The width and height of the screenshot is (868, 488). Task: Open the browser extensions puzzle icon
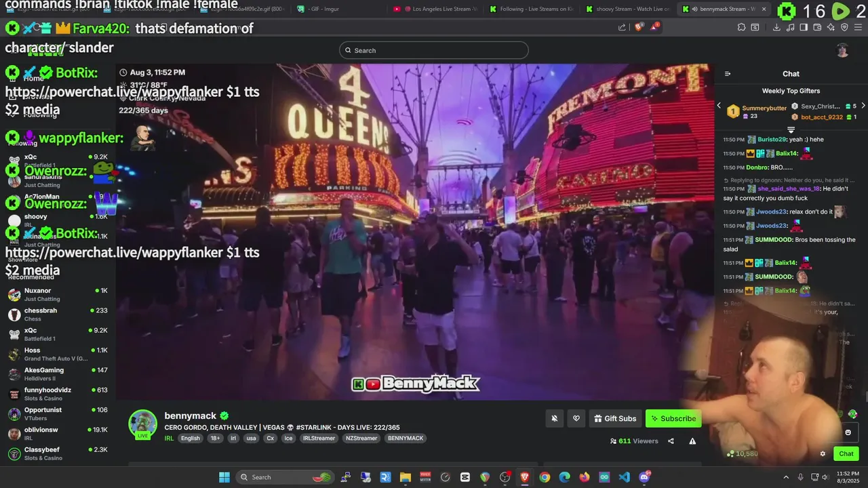741,27
